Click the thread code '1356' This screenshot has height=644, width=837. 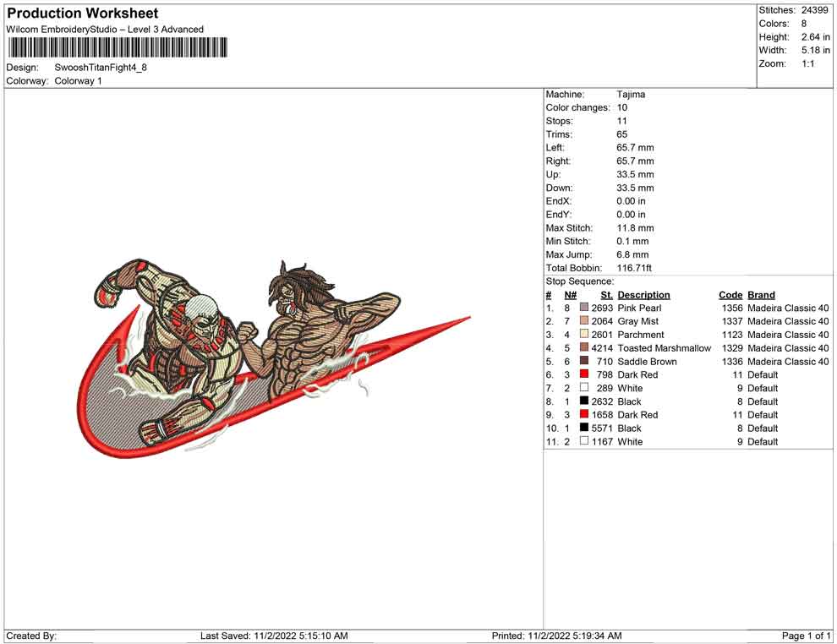click(x=732, y=308)
